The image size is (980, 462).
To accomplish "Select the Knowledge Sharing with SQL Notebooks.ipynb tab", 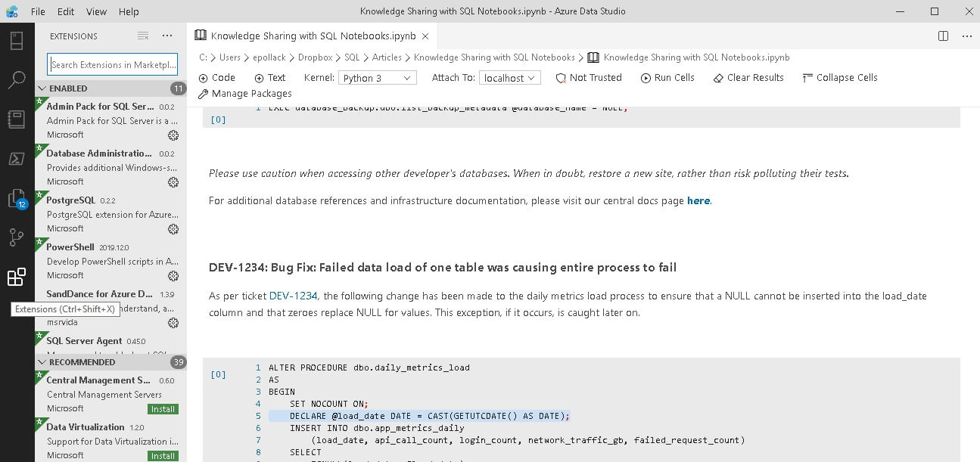I will 312,36.
